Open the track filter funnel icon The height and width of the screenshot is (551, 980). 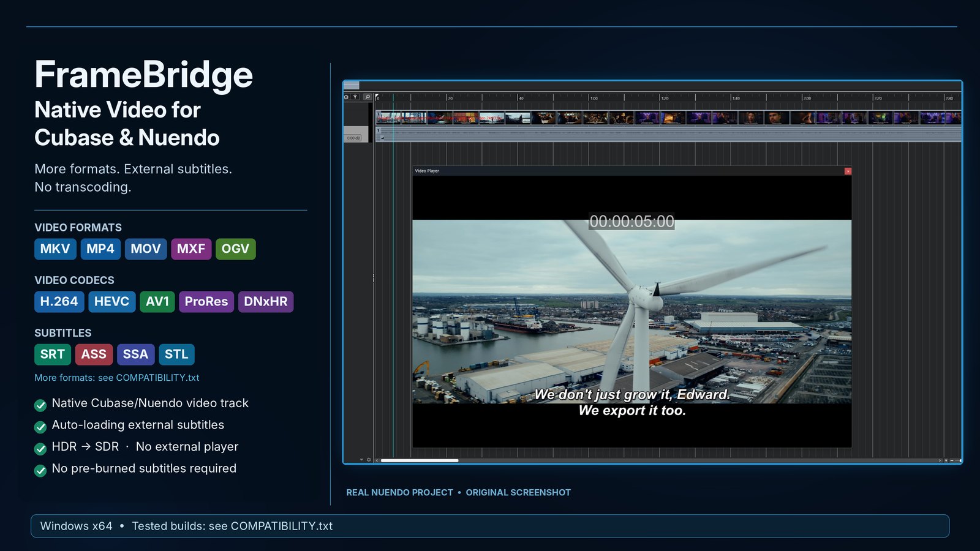[x=355, y=97]
